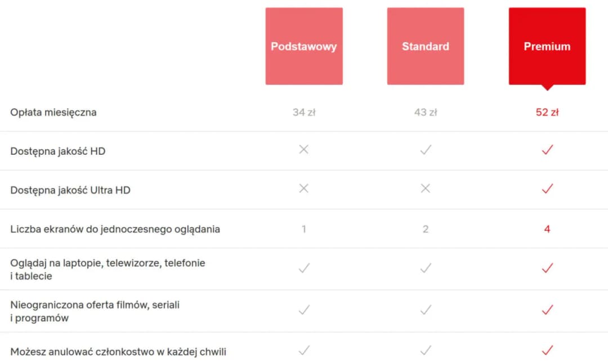Click device-support checkmark under Podstawowy

304,268
